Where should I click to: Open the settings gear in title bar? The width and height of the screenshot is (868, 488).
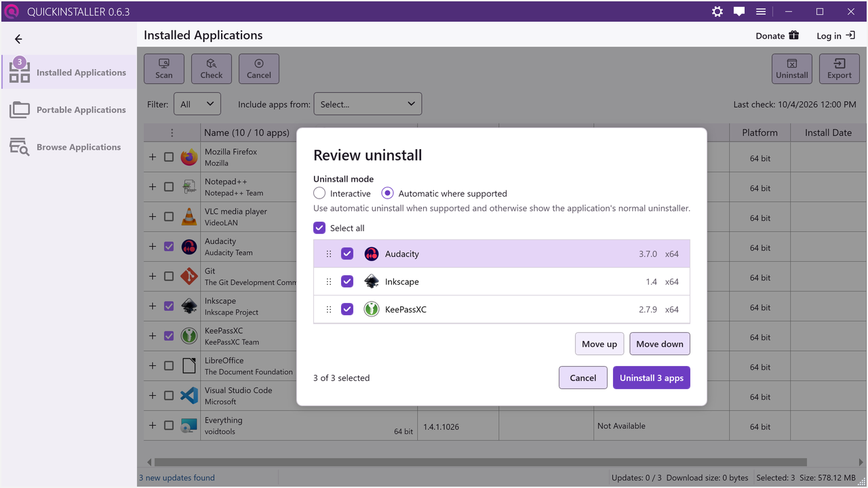tap(717, 12)
